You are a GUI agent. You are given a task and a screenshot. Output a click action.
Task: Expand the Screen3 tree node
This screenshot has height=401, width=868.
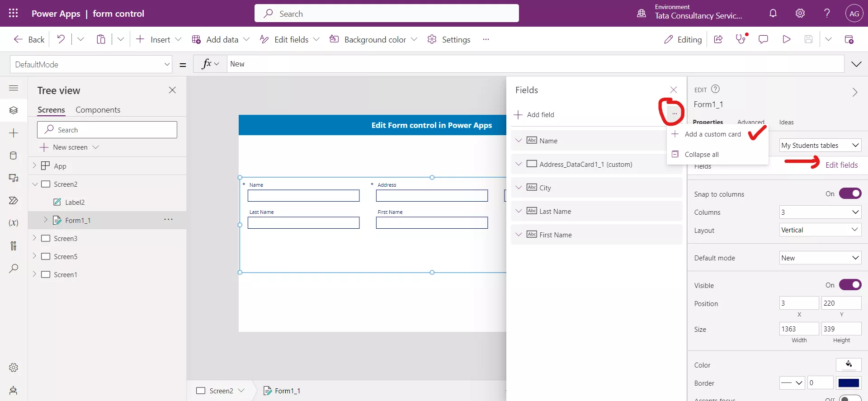[x=34, y=238]
